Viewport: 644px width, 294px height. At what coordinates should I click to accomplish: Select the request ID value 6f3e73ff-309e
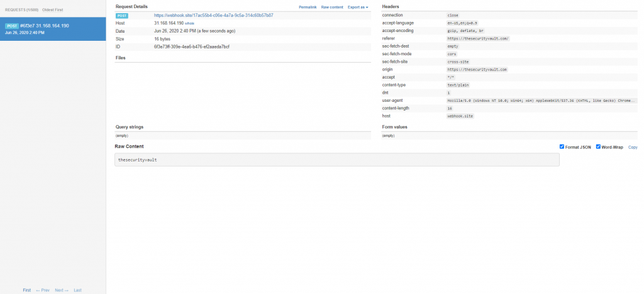coord(191,46)
